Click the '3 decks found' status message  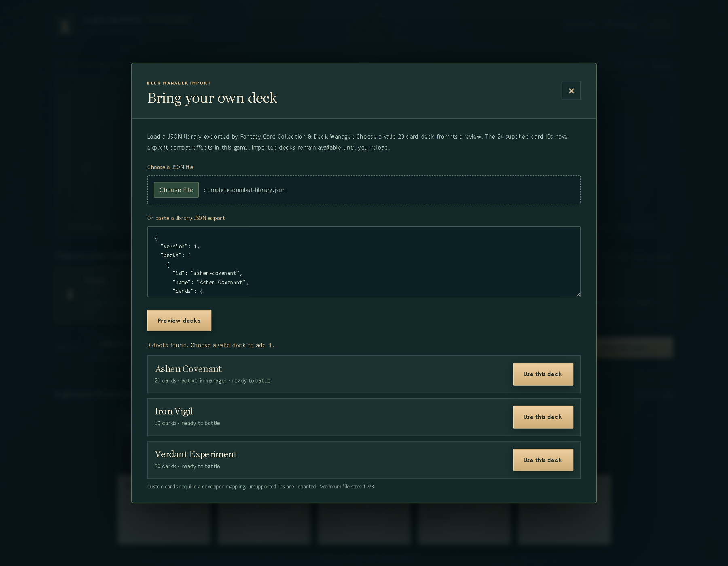211,345
